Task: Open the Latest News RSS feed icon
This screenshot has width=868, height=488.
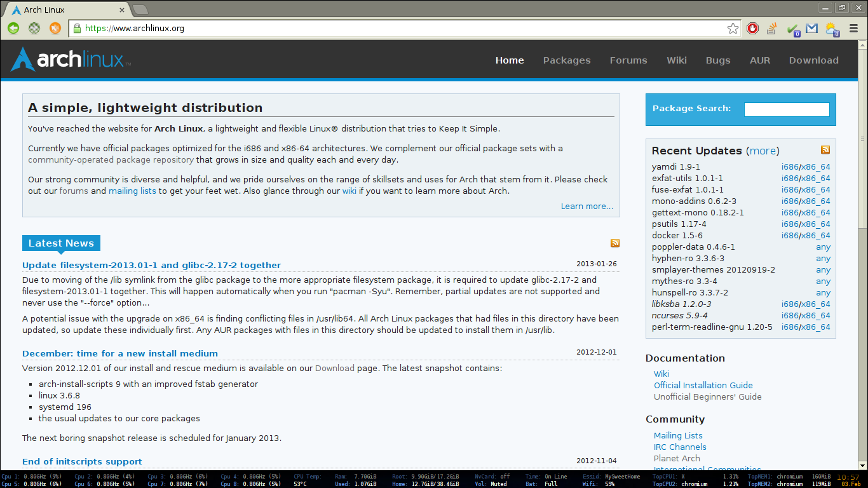Action: 615,243
